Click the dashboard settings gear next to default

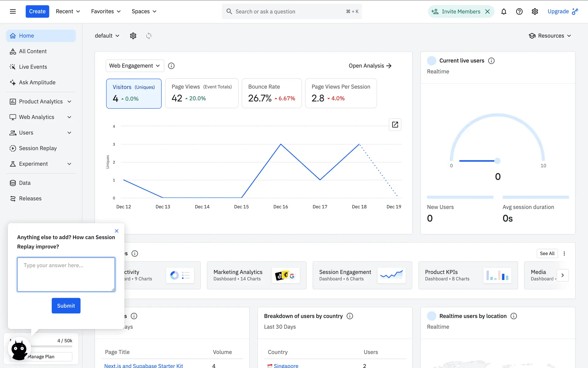pos(133,36)
